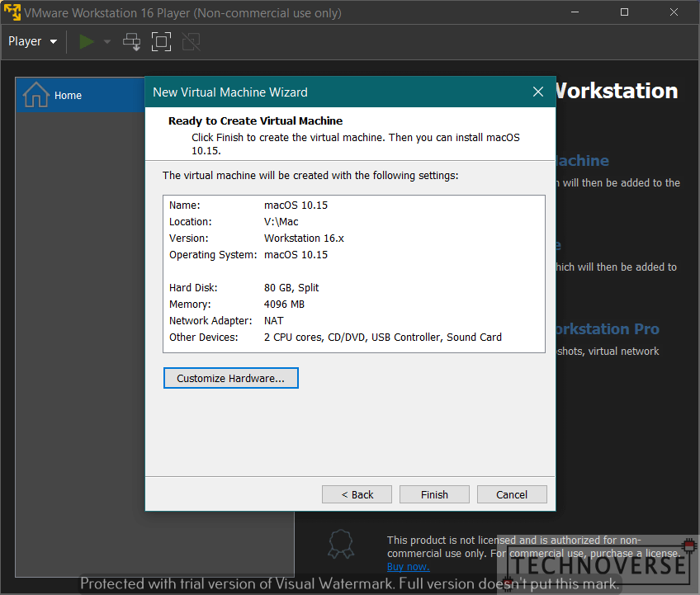Click the license ribbon badge icon

tap(341, 544)
